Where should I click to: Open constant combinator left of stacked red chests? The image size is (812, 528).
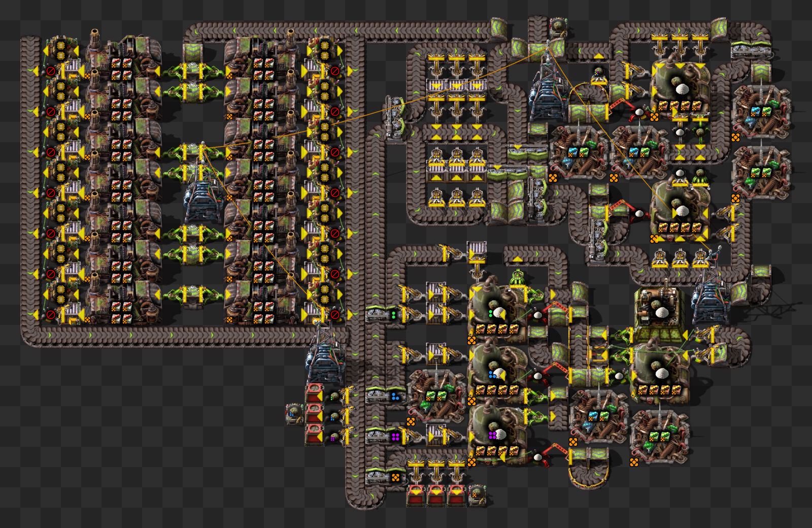click(294, 415)
